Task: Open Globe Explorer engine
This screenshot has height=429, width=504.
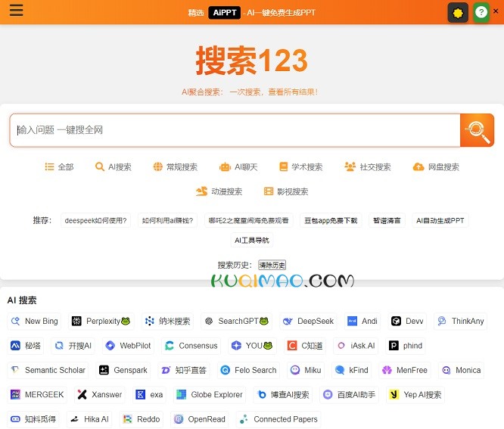Action: (x=210, y=395)
